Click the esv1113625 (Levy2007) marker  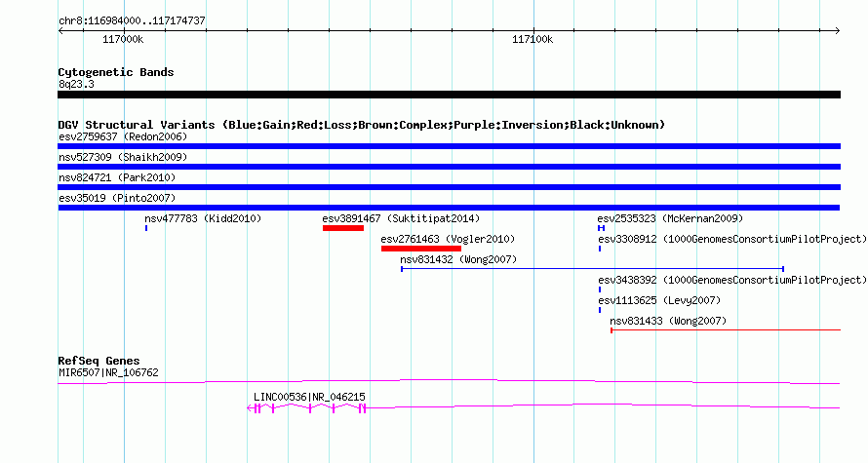[600, 310]
